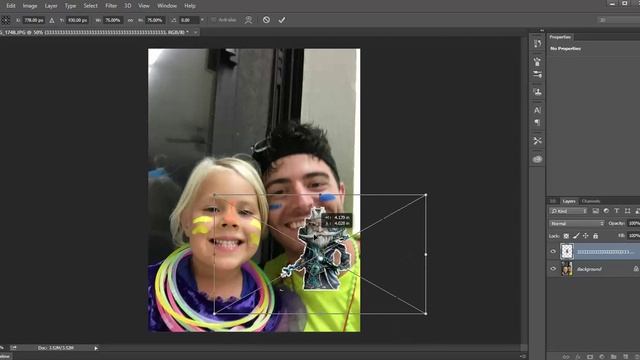Click the width percentage field
The image size is (640, 360).
tap(113, 20)
